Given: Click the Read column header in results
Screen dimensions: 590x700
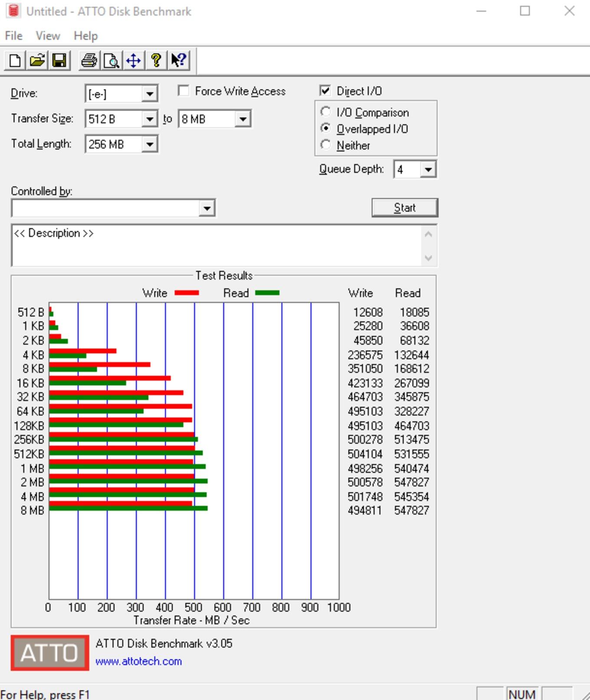Looking at the screenshot, I should (408, 293).
